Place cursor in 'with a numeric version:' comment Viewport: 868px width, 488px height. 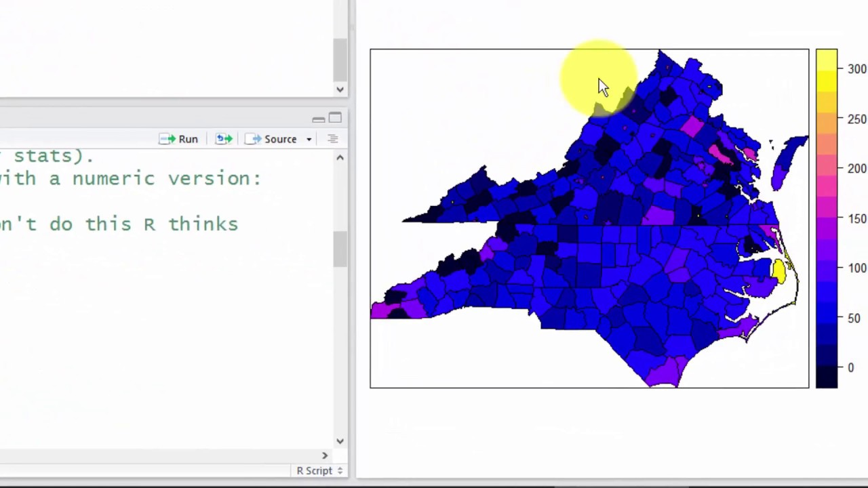point(130,178)
